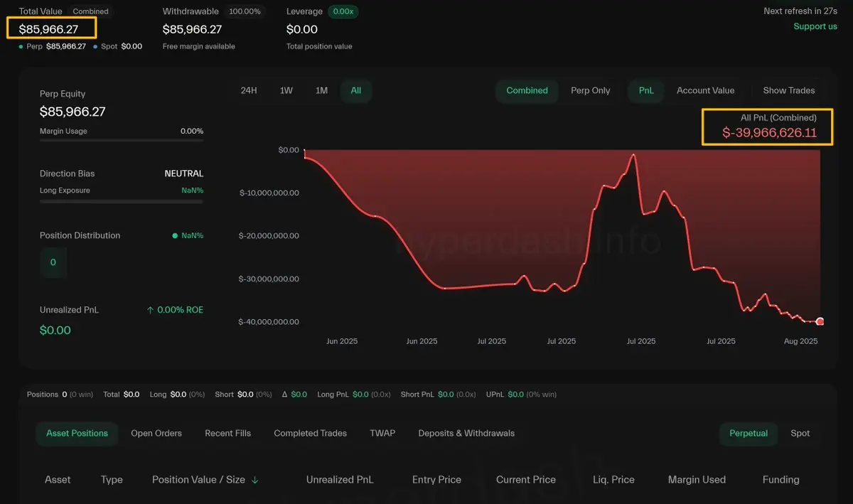This screenshot has width=853, height=504.
Task: Click the Current Price column header
Action: pos(526,480)
